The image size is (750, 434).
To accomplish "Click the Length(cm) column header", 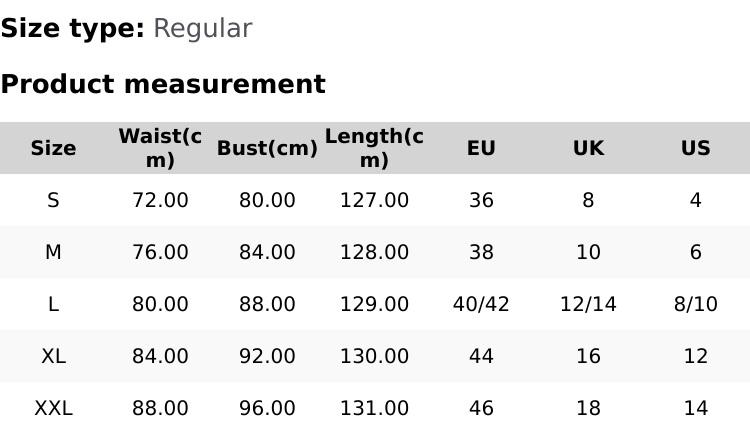I will (374, 148).
